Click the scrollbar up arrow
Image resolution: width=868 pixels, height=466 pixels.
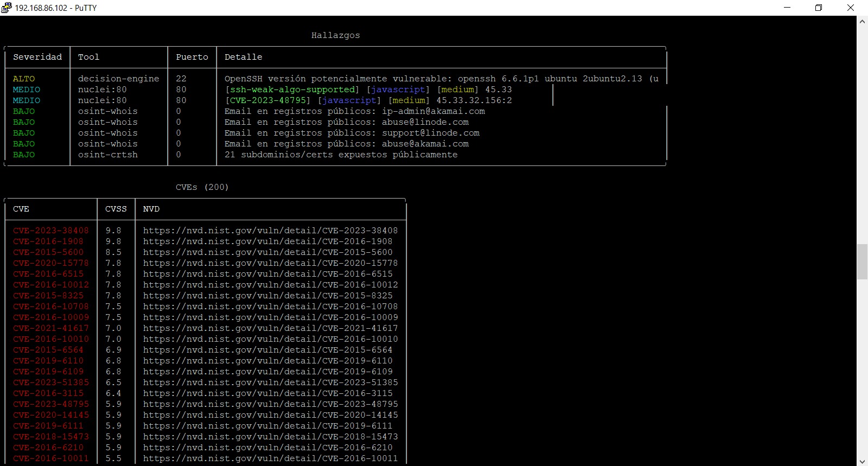pos(862,22)
